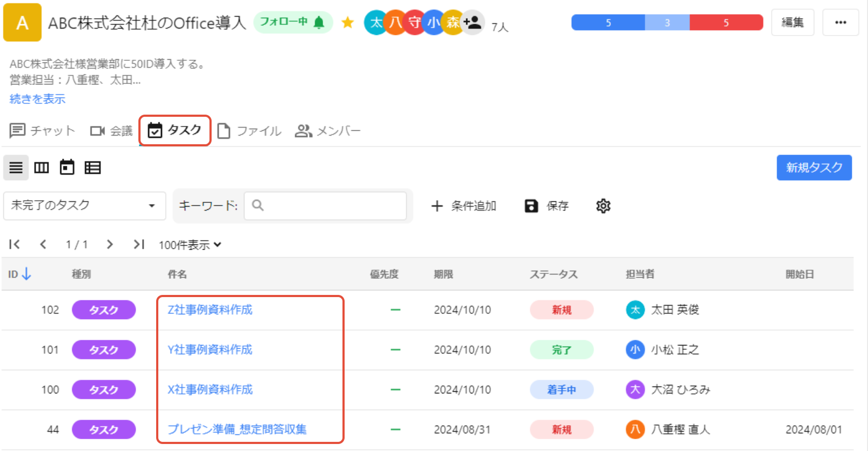Click the yellow 森 member avatar
This screenshot has width=868, height=451.
(x=453, y=23)
